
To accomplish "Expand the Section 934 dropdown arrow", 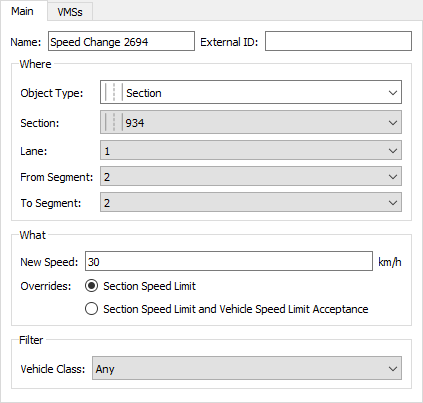I will pos(393,123).
